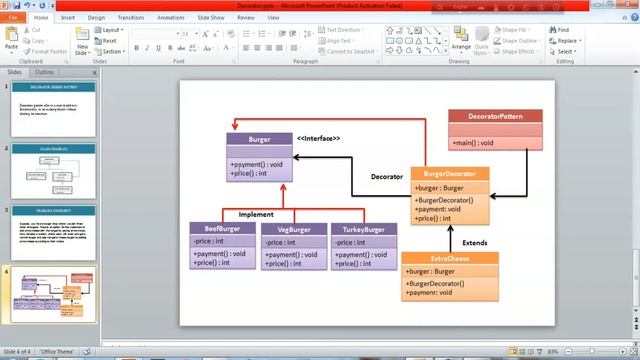Open the font size dropdown
This screenshot has height=360, width=640.
pyautogui.click(x=196, y=34)
